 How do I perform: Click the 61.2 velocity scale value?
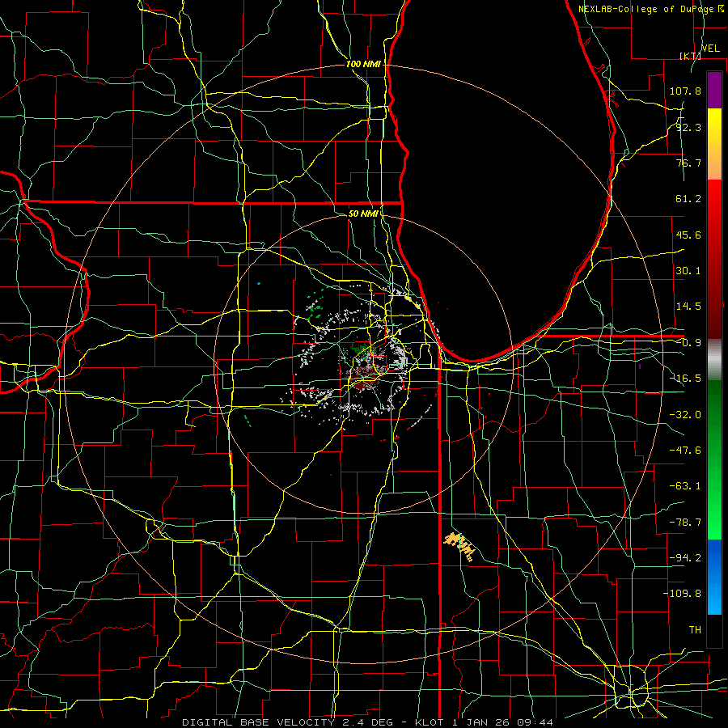tap(688, 199)
